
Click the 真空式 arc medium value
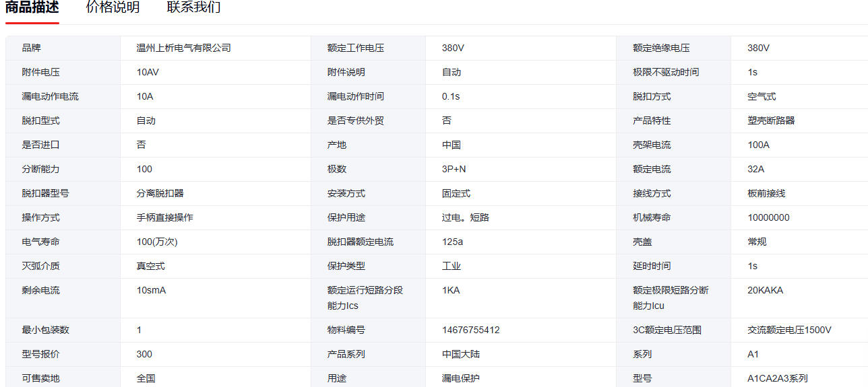click(150, 266)
